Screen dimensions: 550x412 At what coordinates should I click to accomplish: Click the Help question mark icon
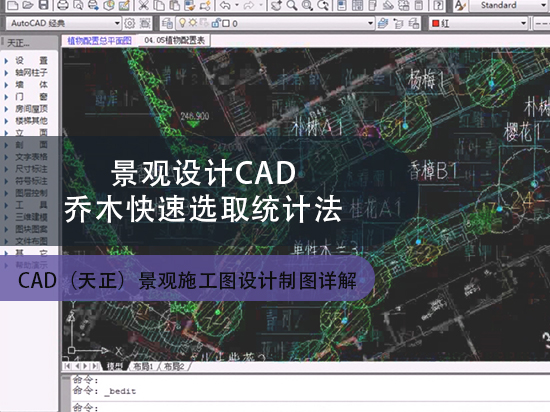(438, 5)
